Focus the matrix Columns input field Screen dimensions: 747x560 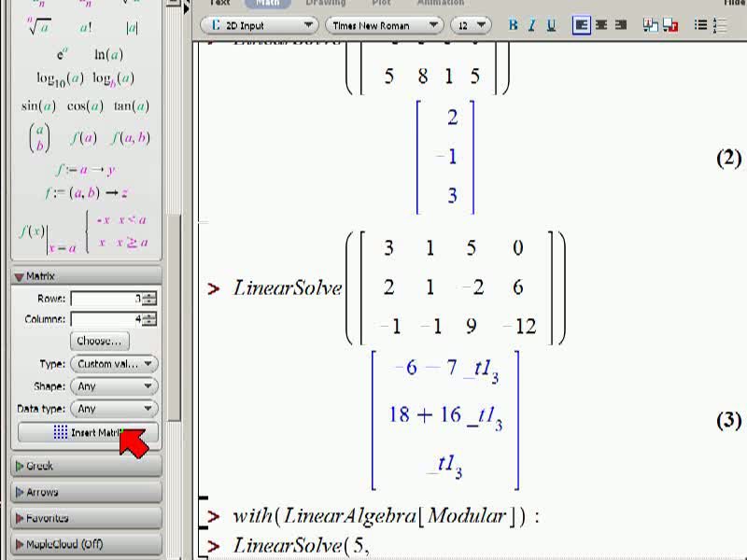tap(106, 319)
